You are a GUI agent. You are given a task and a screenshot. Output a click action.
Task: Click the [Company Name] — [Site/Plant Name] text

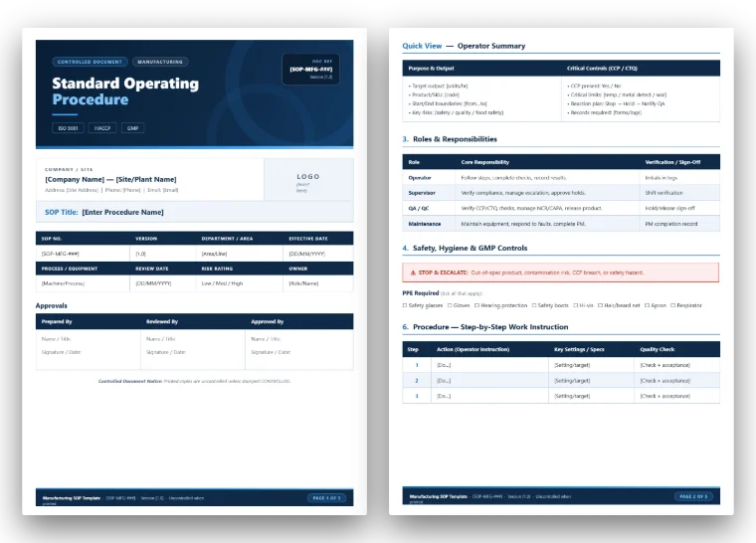tap(110, 179)
